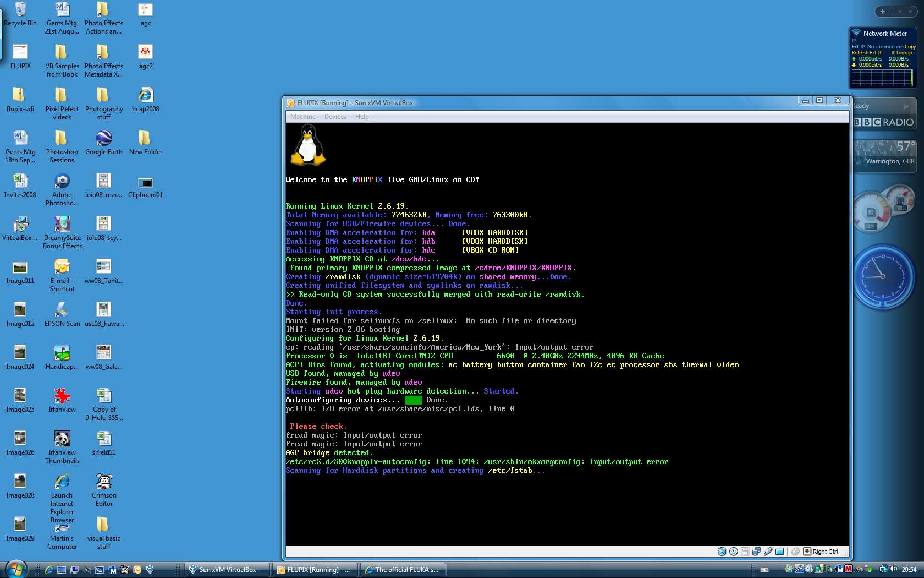The width and height of the screenshot is (924, 578).
Task: Open Internet Explorer from the quick launch bar
Action: coord(49,570)
